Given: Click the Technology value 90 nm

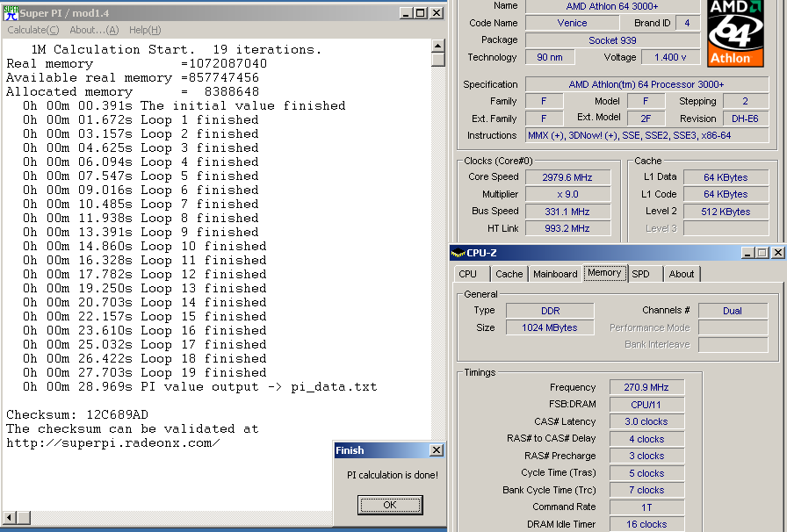Looking at the screenshot, I should (550, 57).
